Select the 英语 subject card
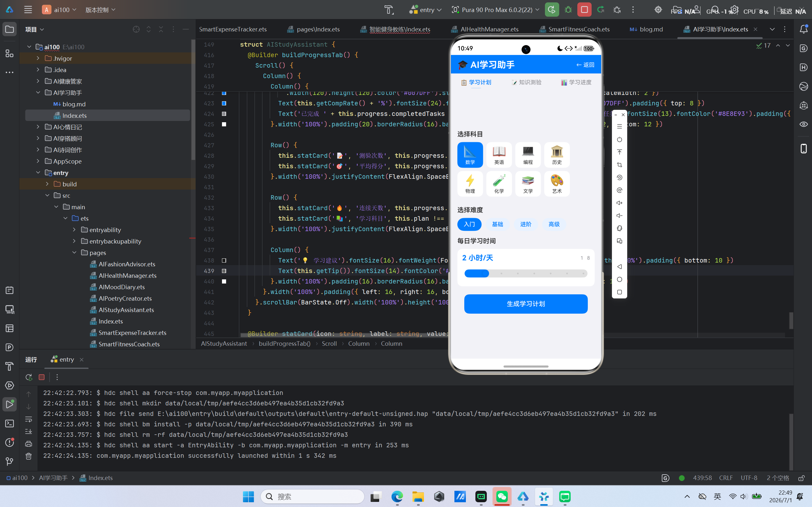Viewport: 812px width, 507px height. click(x=499, y=155)
